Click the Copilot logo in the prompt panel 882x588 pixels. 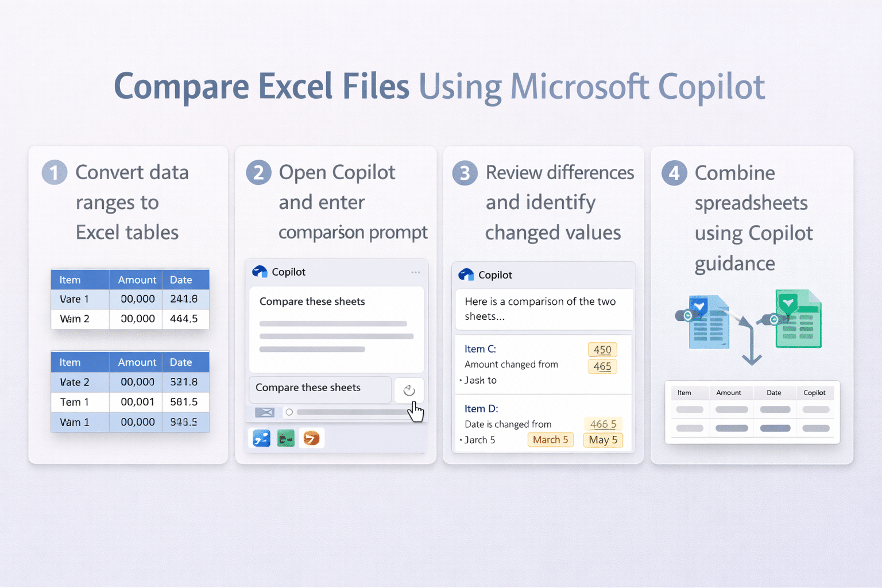pos(260,272)
